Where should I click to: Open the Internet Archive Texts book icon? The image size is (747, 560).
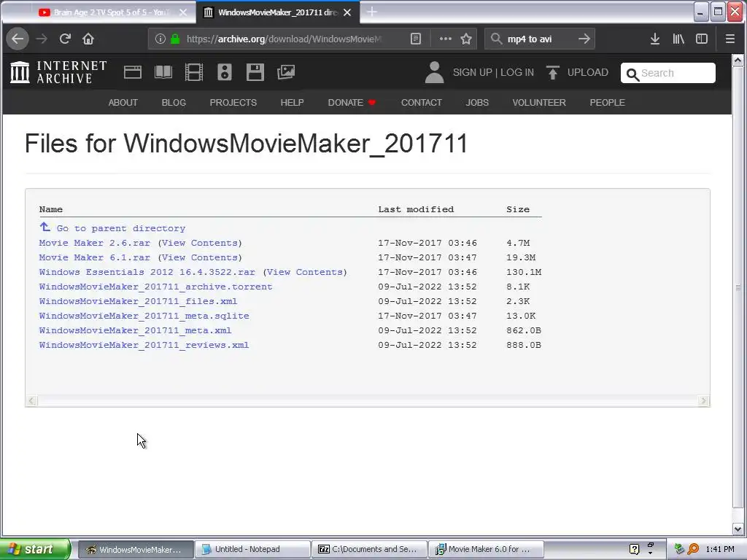163,72
